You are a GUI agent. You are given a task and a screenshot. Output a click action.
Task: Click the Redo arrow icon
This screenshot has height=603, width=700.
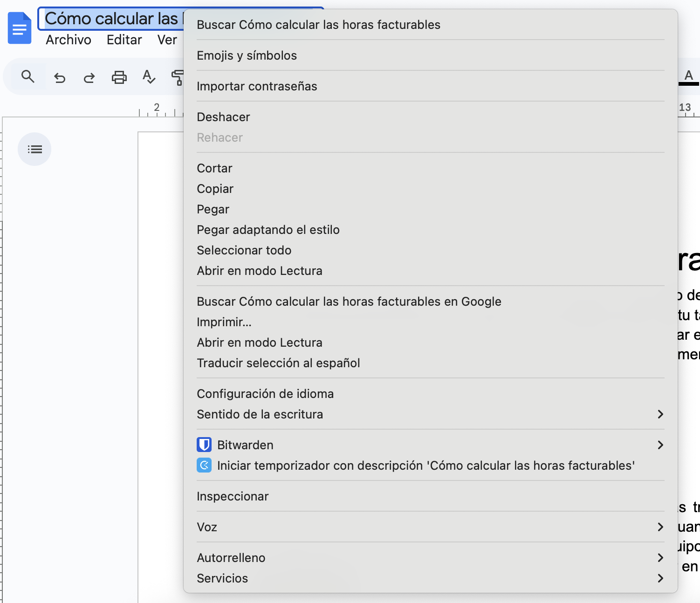[89, 77]
